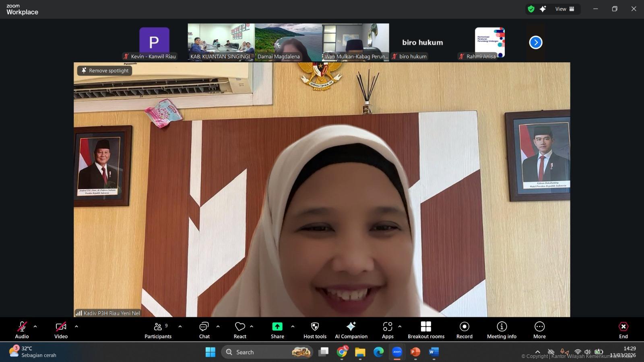This screenshot has width=644, height=362.
Task: Expand audio options arrow next to Audio
Action: click(x=35, y=326)
